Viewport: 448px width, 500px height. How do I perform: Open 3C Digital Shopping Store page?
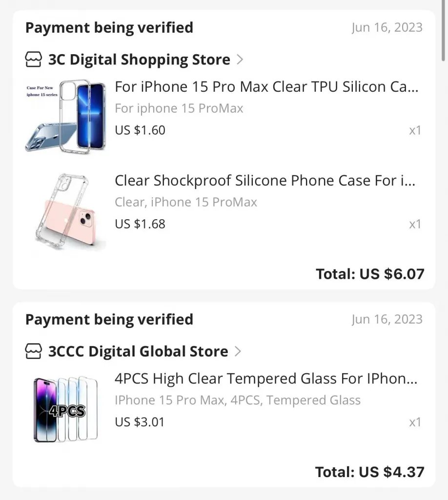click(139, 60)
